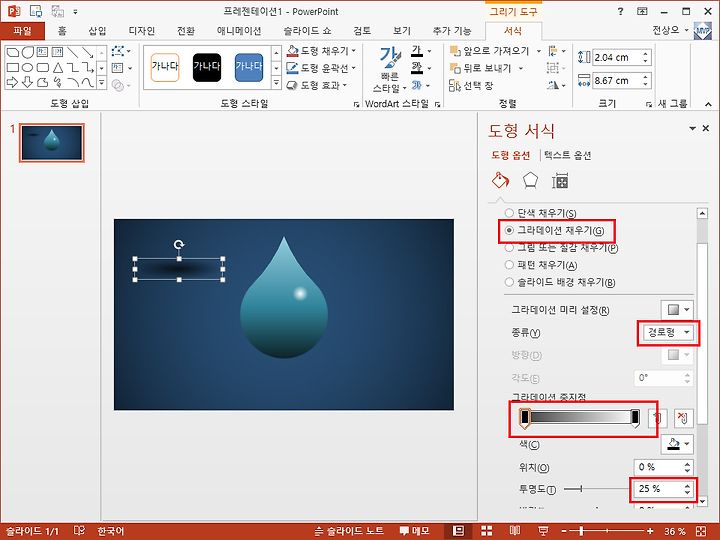Click 한국어 language indicator

pyautogui.click(x=111, y=531)
